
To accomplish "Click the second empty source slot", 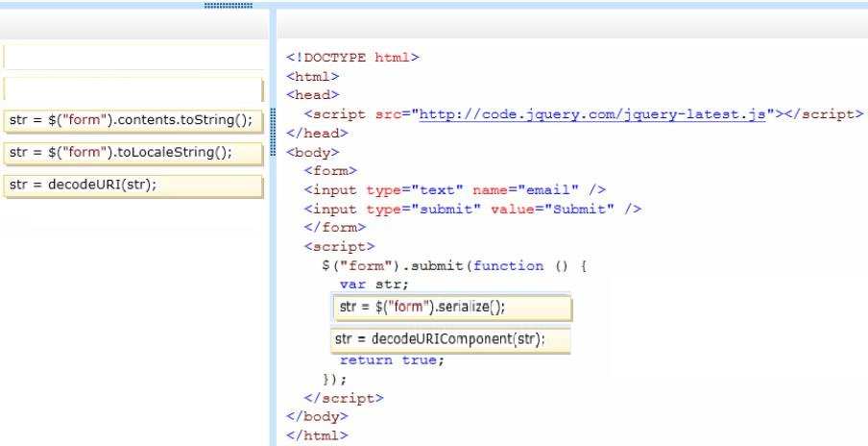I will click(x=133, y=89).
